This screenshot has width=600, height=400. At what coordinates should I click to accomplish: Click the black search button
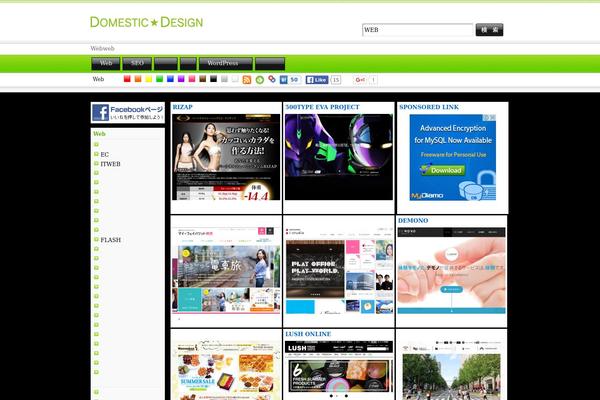click(x=489, y=29)
